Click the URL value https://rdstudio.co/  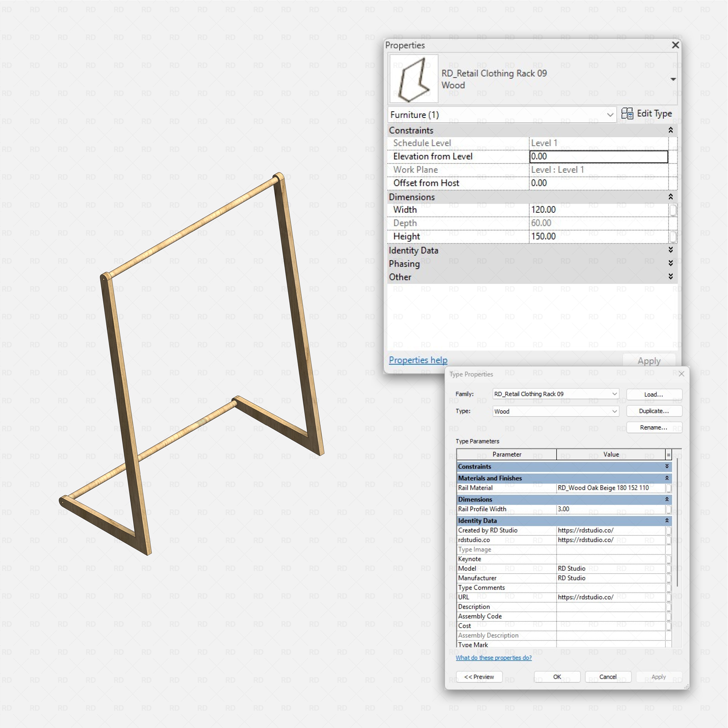click(611, 597)
